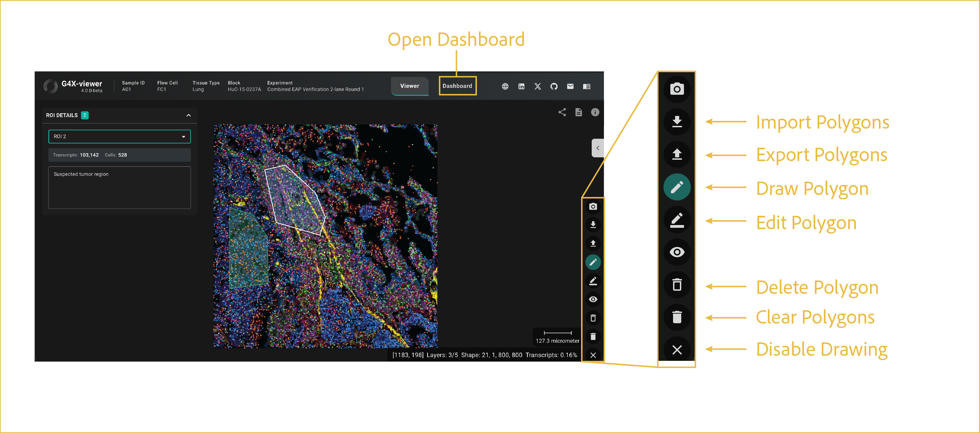Activate the green Draw Polygon pencil in the viewer's side toolbar
This screenshot has height=433, width=980.
coord(593,262)
